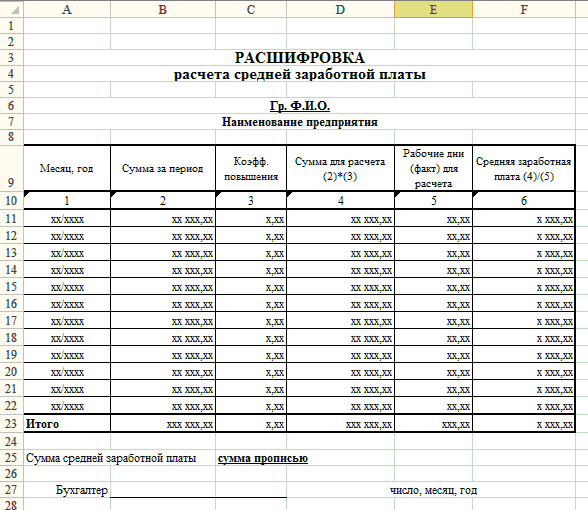Select 'Сумма для расчета (2)*(3)' header cell

click(340, 168)
